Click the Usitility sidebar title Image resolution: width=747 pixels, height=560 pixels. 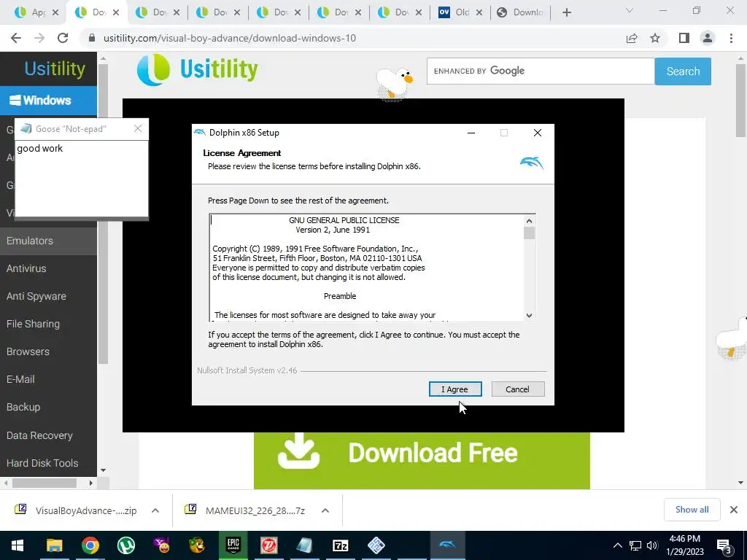pos(55,69)
